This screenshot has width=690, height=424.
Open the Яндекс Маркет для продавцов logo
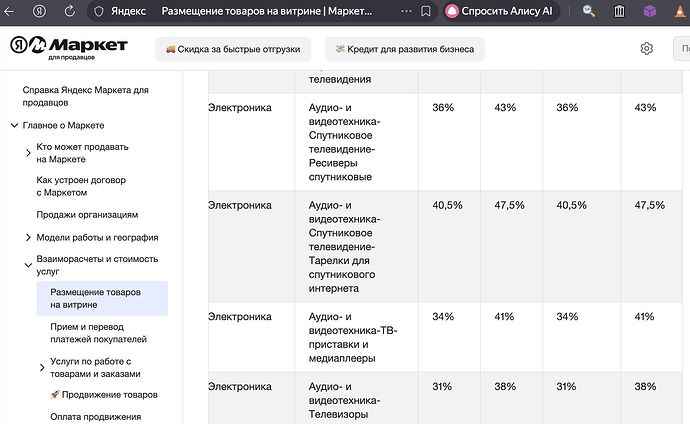69,48
